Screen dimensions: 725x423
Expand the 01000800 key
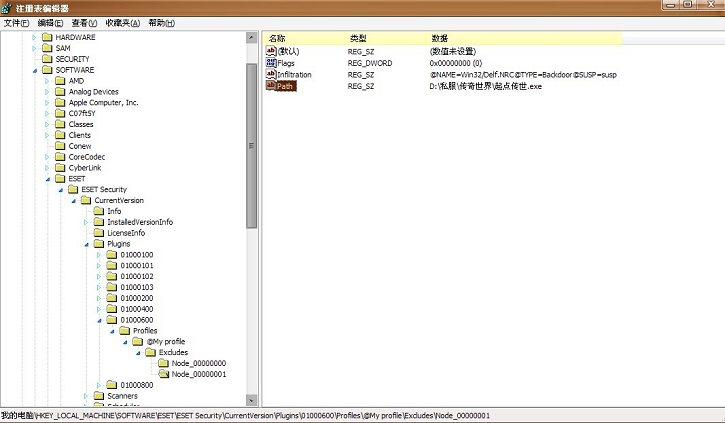click(99, 385)
